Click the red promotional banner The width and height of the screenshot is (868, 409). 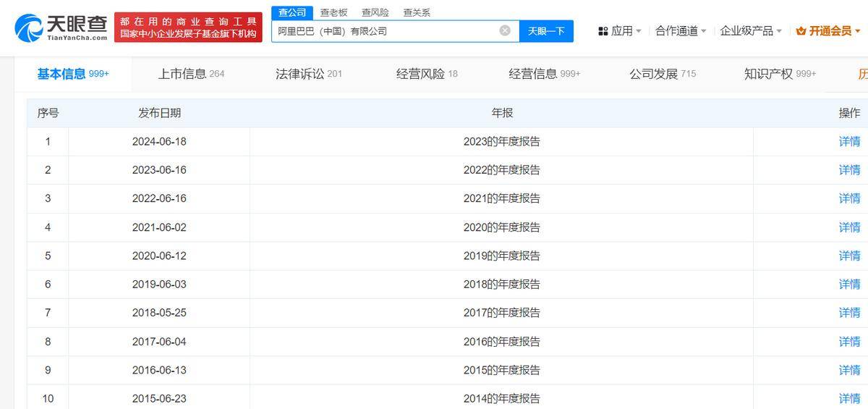[x=188, y=28]
